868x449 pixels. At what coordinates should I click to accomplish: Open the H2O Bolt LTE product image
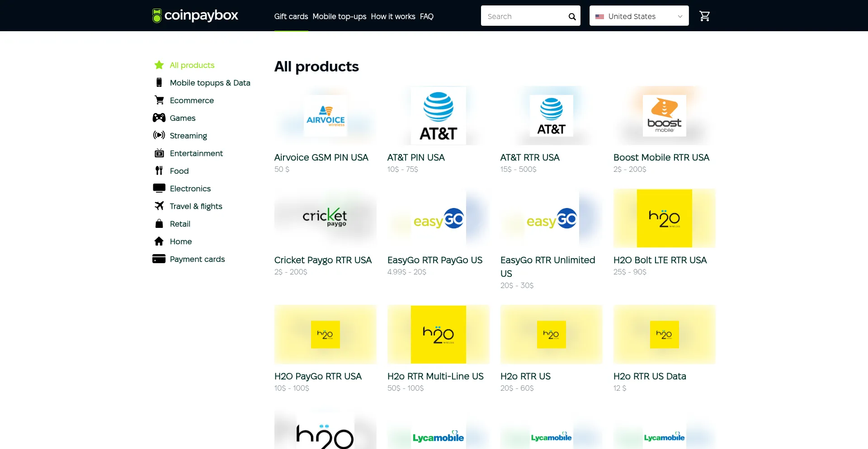tap(665, 218)
